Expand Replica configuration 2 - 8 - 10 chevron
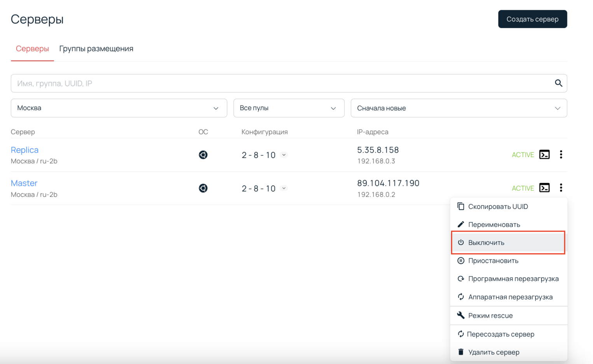This screenshot has height=364, width=593. tap(284, 155)
